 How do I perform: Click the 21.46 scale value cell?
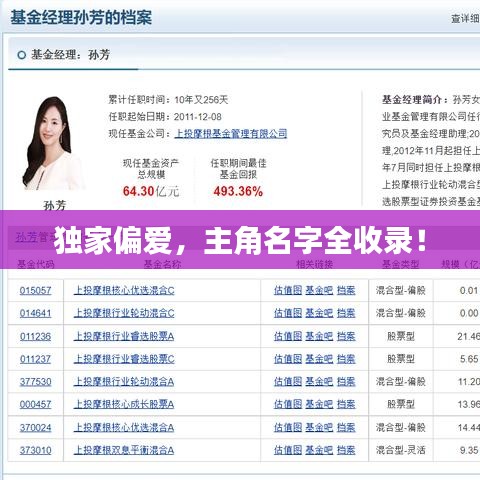point(468,336)
